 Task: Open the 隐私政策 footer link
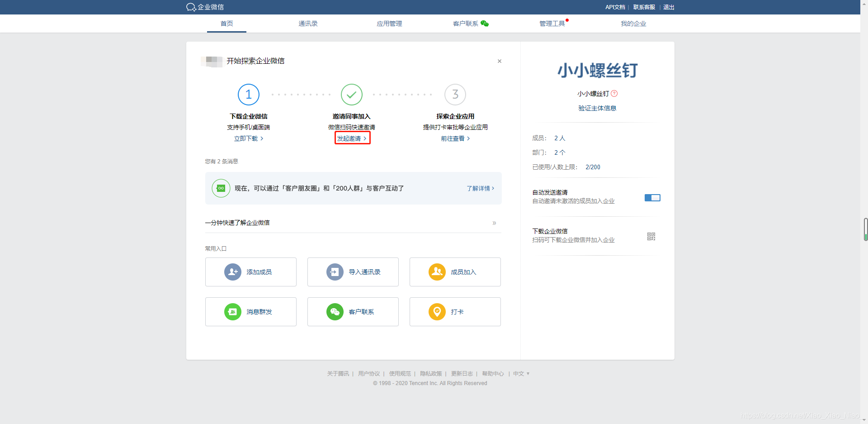pyautogui.click(x=431, y=374)
